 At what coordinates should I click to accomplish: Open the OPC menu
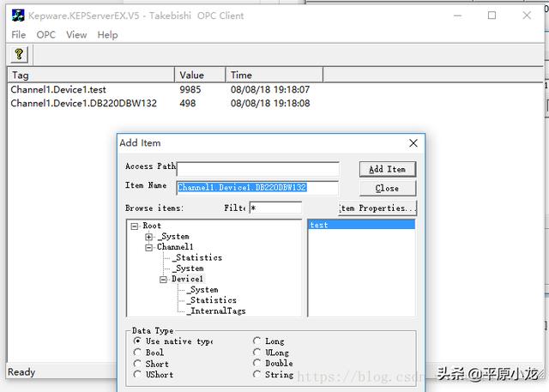[x=45, y=34]
